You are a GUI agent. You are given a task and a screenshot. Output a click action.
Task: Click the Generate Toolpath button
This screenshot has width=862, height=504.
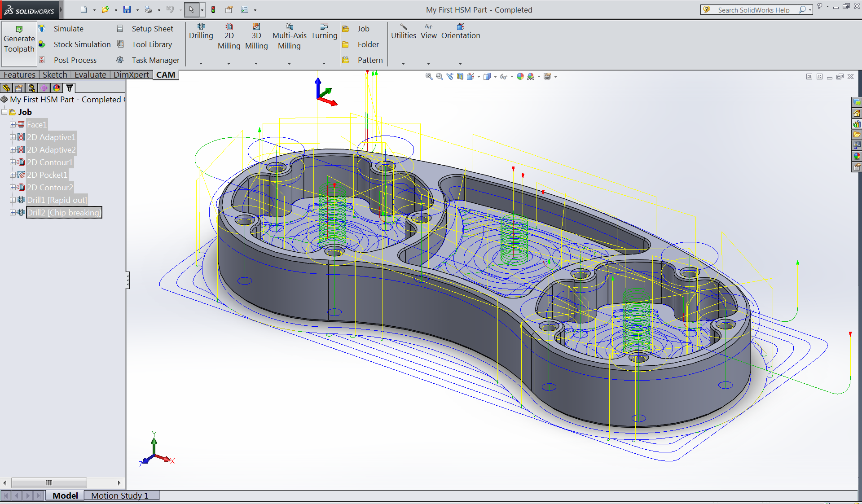(19, 39)
